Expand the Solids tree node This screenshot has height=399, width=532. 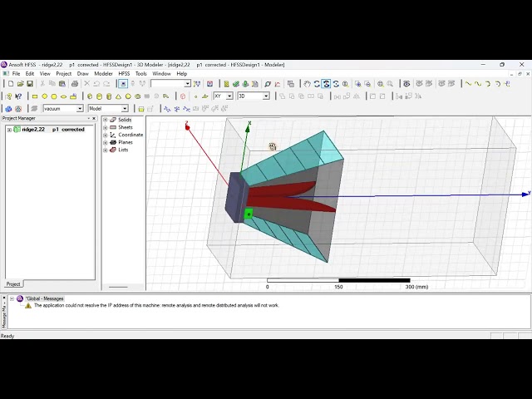tap(106, 120)
